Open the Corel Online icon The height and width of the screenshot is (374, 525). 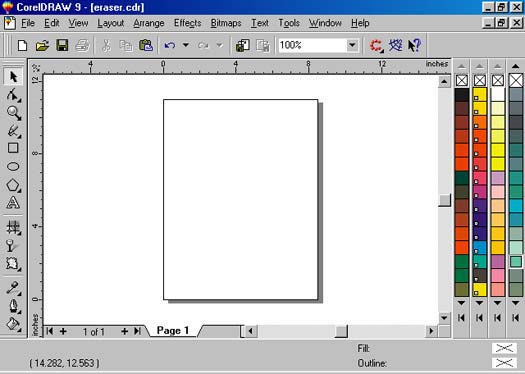point(396,45)
